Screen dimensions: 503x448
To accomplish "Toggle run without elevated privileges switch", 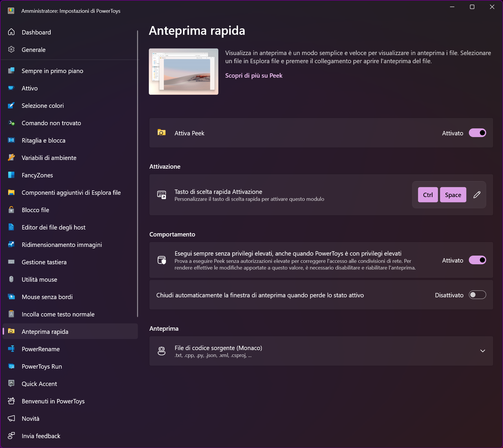I will 477,260.
